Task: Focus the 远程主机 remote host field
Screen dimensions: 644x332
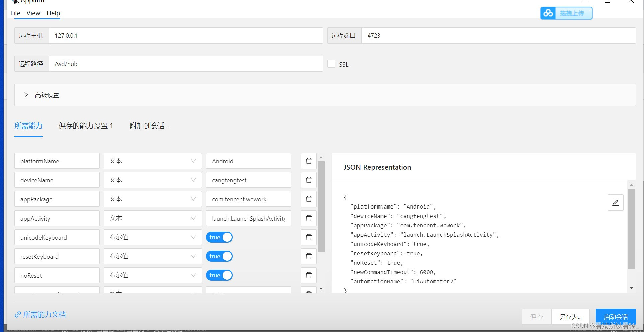Action: coord(186,35)
